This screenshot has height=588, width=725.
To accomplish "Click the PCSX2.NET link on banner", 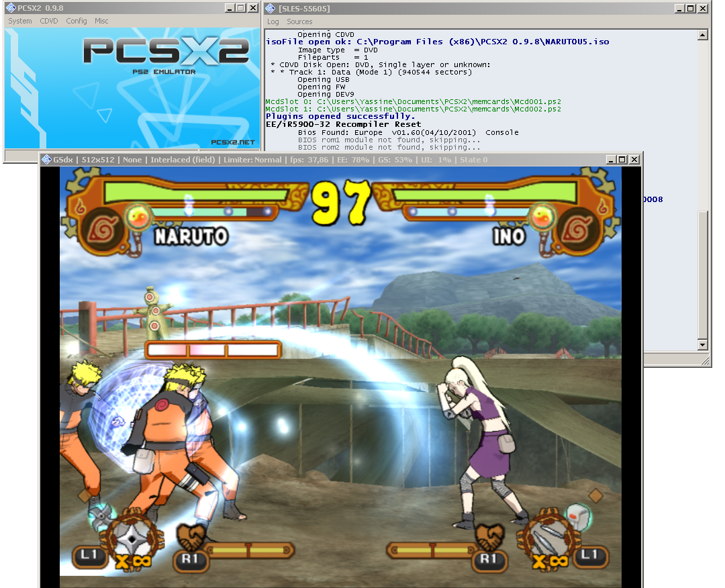I will (x=232, y=142).
